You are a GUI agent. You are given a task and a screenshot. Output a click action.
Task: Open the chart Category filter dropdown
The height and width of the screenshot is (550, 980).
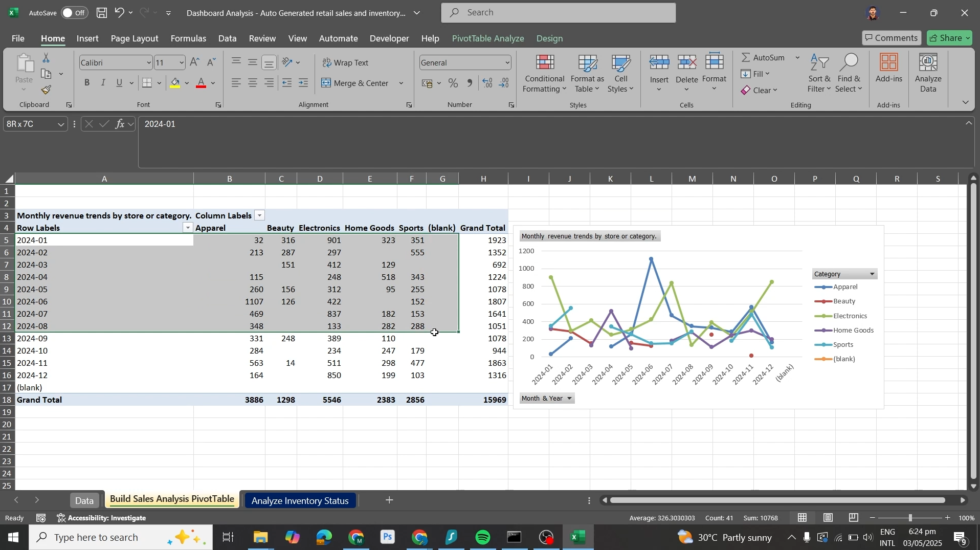click(873, 274)
